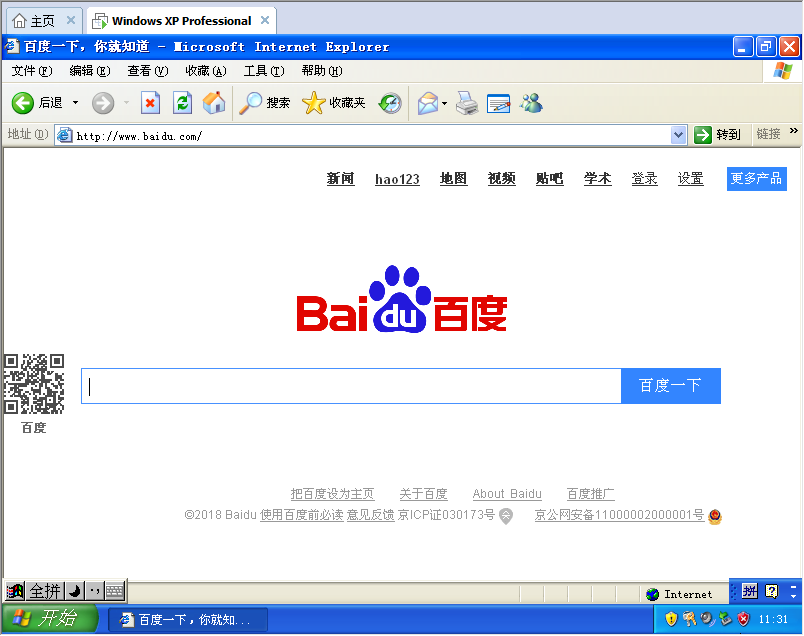
Task: Click the police emblem icon in footer
Action: coord(715,516)
